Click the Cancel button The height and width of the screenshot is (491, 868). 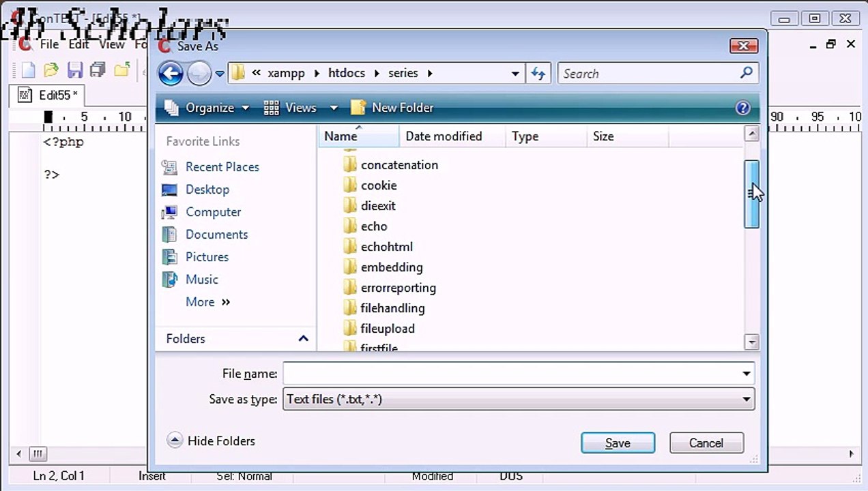(x=706, y=443)
